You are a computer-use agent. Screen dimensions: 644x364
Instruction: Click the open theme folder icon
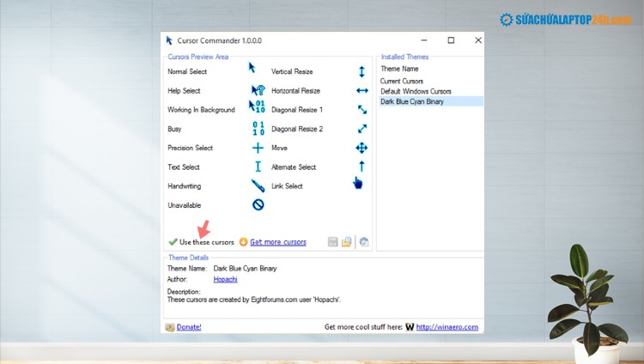(347, 242)
